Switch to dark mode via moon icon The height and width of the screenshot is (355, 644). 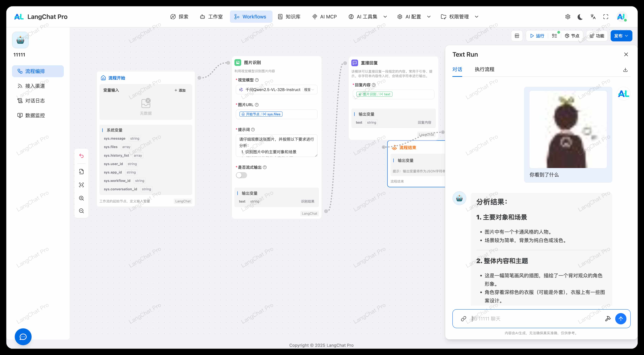click(x=580, y=17)
